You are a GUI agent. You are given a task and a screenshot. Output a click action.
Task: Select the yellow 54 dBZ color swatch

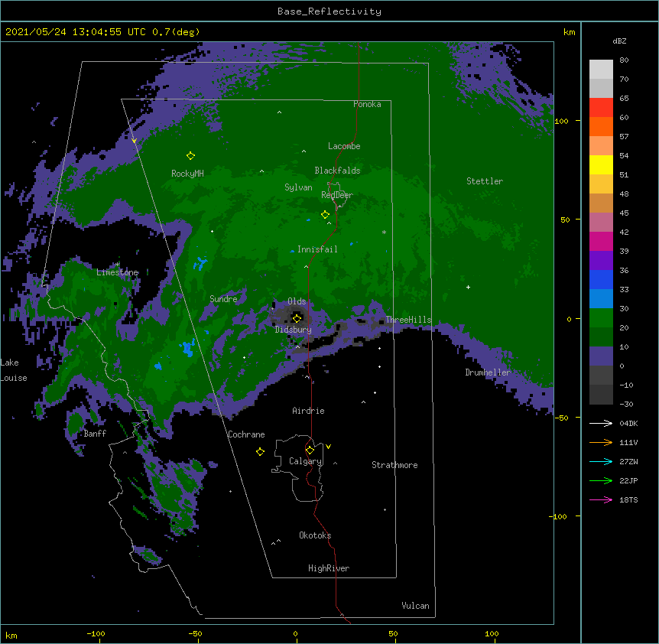tap(601, 164)
